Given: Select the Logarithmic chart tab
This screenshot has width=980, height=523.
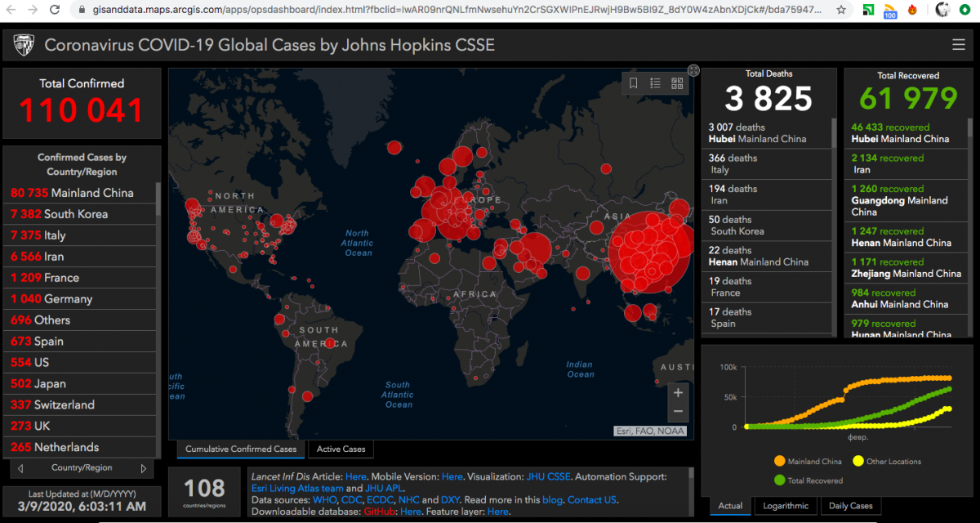Looking at the screenshot, I should click(786, 506).
